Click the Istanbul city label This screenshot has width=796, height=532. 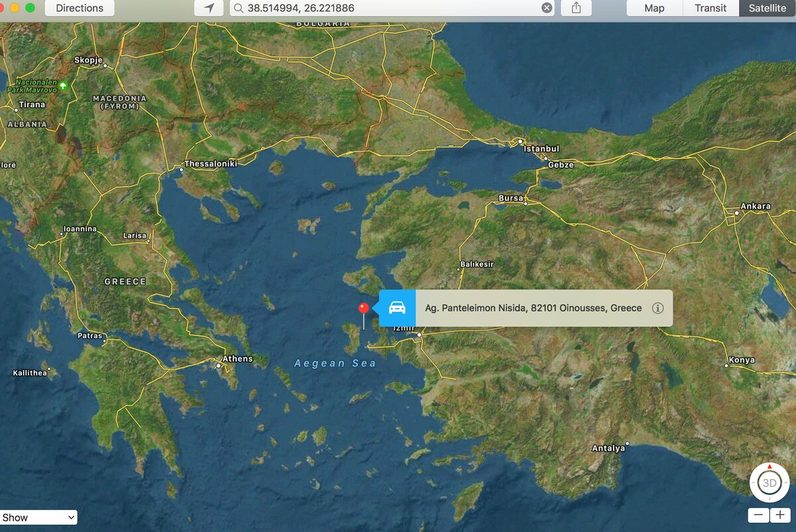click(541, 149)
